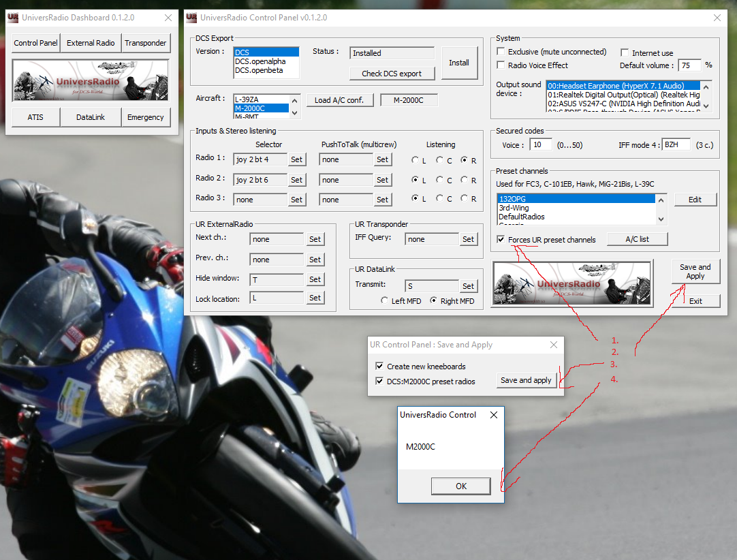The image size is (737, 560).
Task: Set Radio 1 selector binding
Action: [296, 159]
